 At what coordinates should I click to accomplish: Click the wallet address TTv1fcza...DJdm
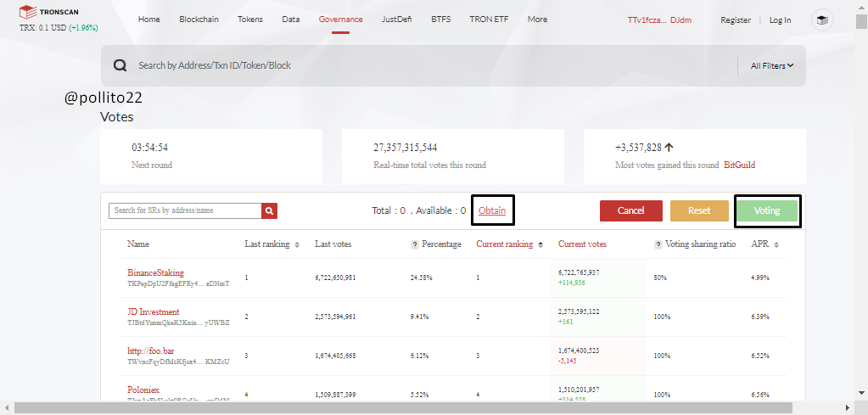(x=659, y=20)
